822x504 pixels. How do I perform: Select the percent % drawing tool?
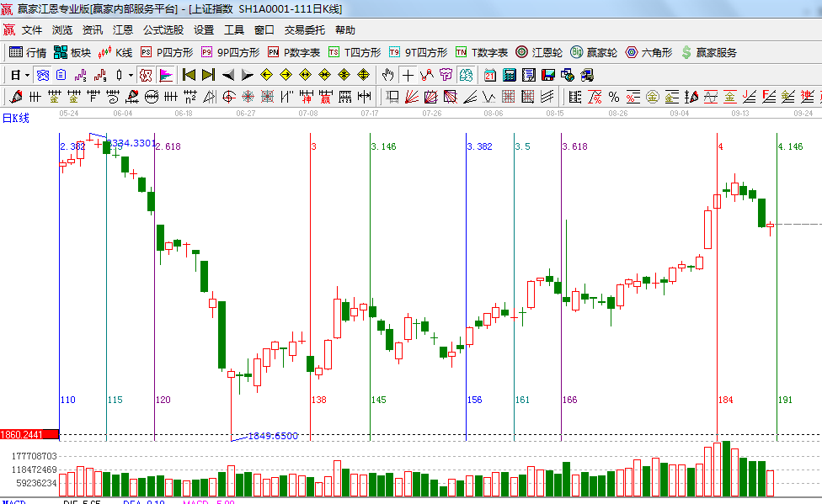pos(613,97)
